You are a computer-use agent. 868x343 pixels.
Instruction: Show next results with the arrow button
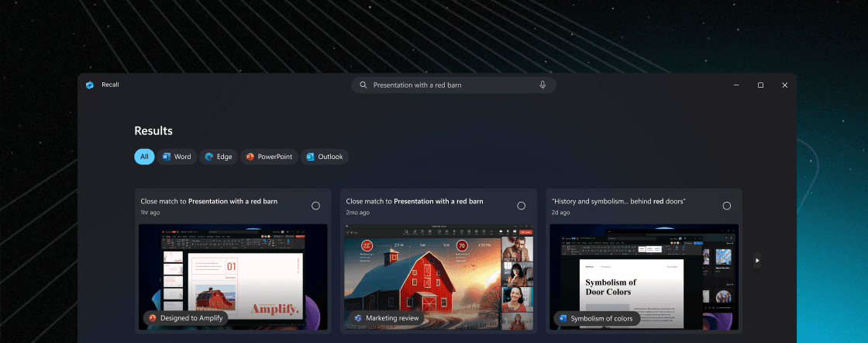pyautogui.click(x=757, y=261)
